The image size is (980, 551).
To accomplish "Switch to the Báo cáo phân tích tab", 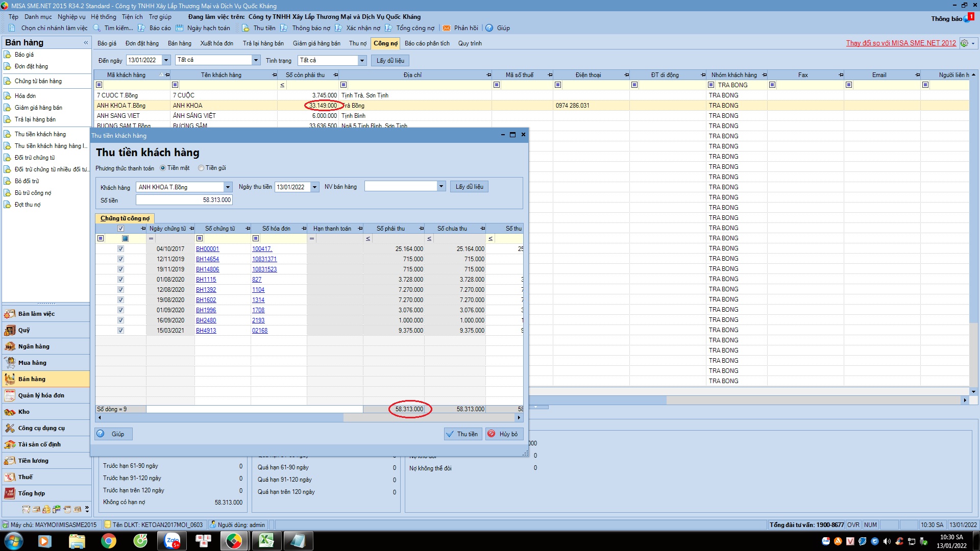I will (x=427, y=43).
